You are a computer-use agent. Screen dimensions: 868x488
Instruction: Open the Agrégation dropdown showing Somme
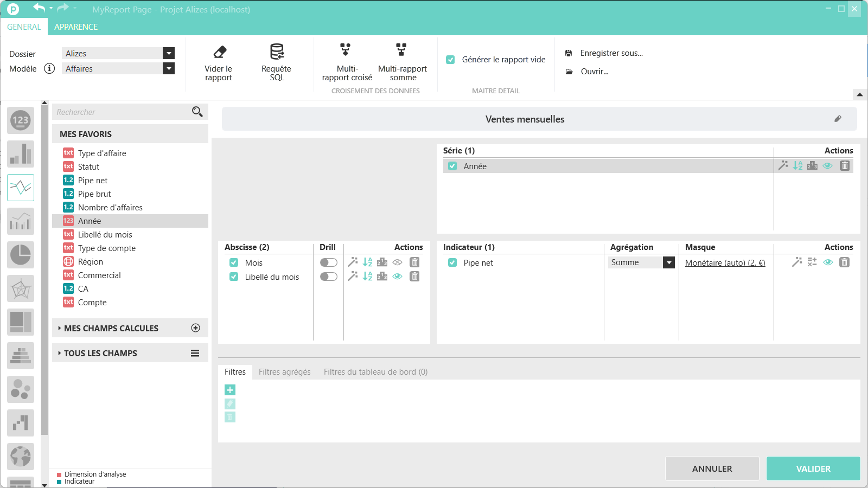[x=669, y=262]
